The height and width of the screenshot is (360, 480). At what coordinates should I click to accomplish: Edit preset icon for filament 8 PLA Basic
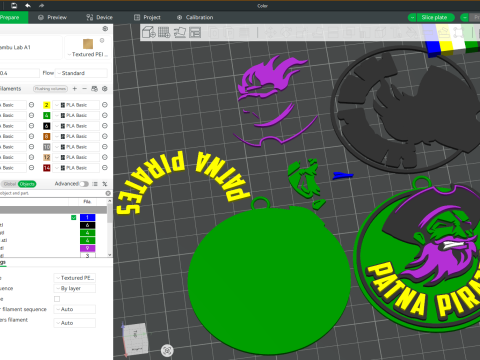105,136
